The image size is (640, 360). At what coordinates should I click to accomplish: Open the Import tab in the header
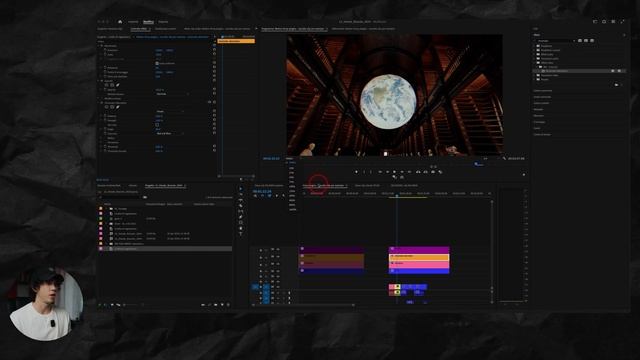[133, 22]
